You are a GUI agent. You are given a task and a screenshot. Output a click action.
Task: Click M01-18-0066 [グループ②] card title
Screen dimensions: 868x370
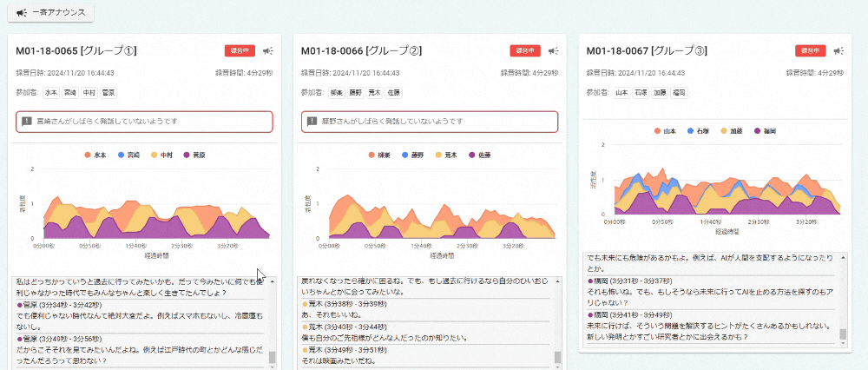tap(361, 50)
